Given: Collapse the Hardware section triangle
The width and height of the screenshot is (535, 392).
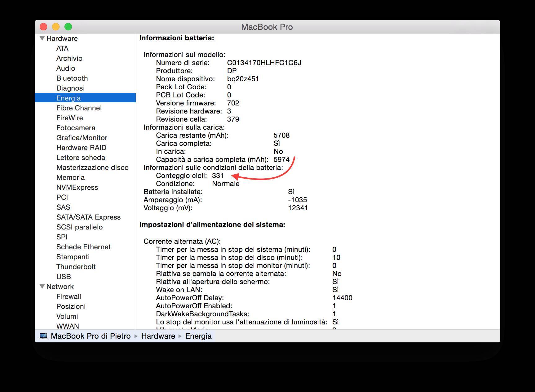Looking at the screenshot, I should pos(42,38).
